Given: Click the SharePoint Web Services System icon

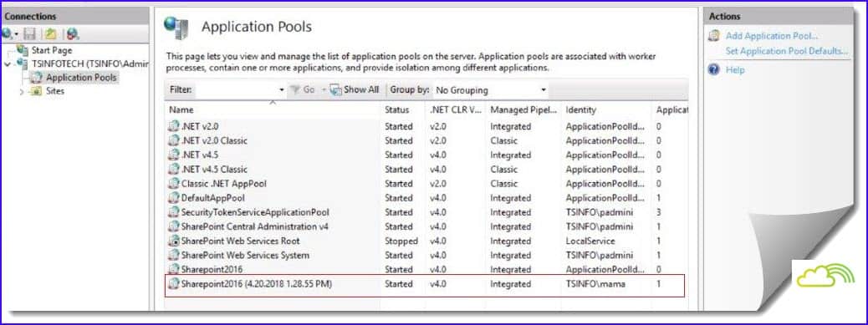Looking at the screenshot, I should pyautogui.click(x=174, y=256).
